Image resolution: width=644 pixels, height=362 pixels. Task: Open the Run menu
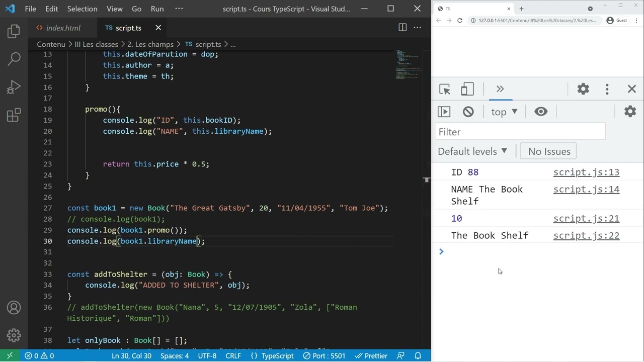[x=157, y=9]
